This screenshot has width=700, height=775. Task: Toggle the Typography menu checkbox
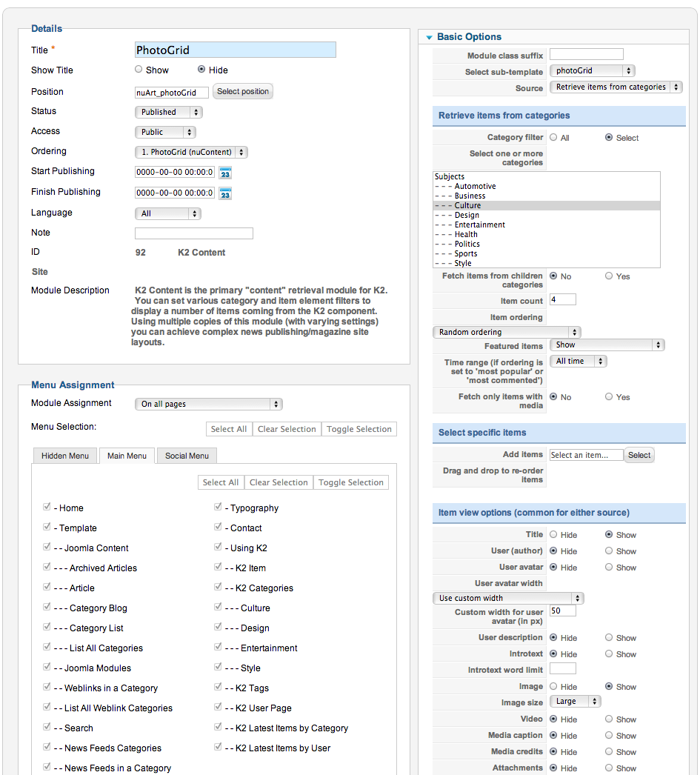click(218, 507)
